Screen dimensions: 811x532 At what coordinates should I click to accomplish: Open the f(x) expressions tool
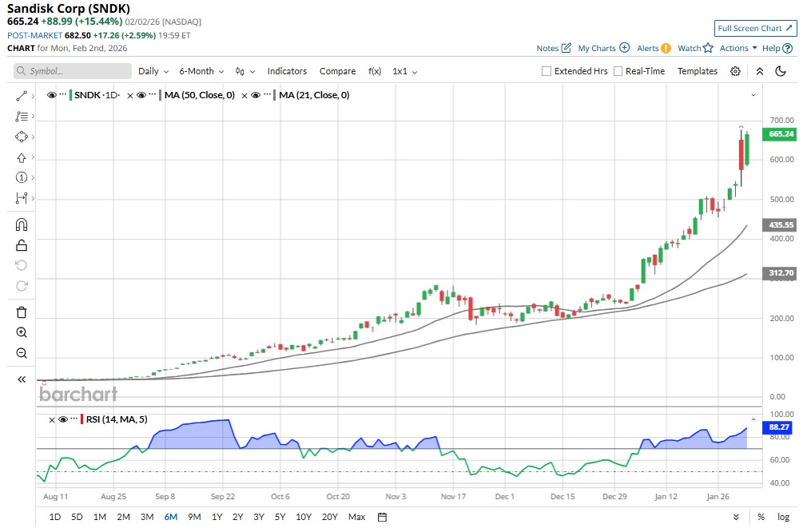click(375, 71)
